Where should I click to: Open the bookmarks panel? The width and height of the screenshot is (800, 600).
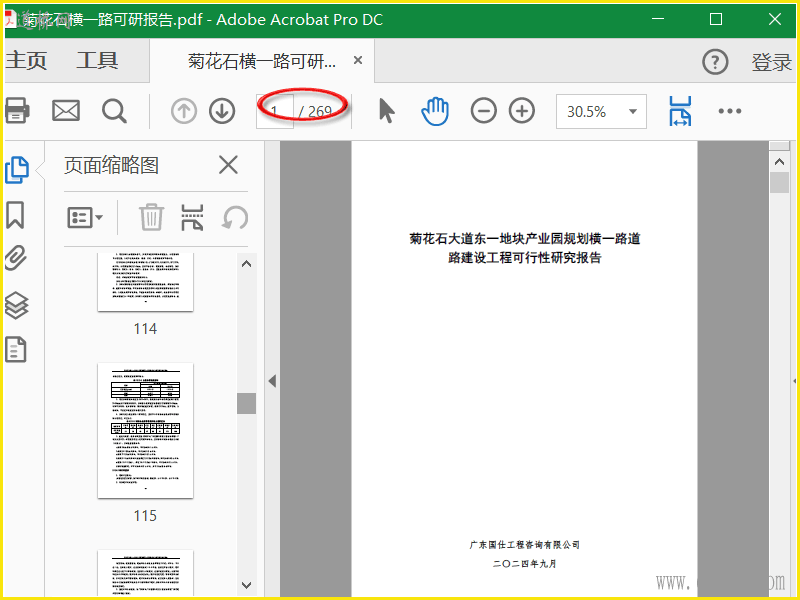click(x=15, y=215)
